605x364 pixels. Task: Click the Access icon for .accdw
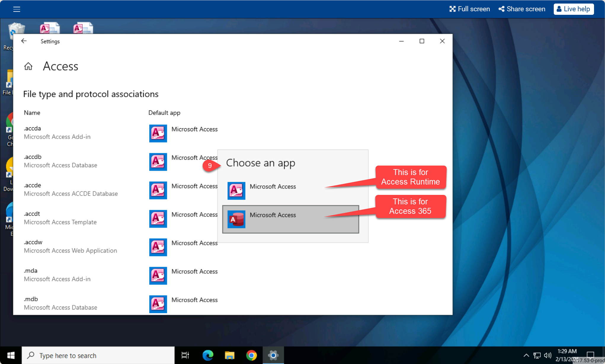pos(158,247)
